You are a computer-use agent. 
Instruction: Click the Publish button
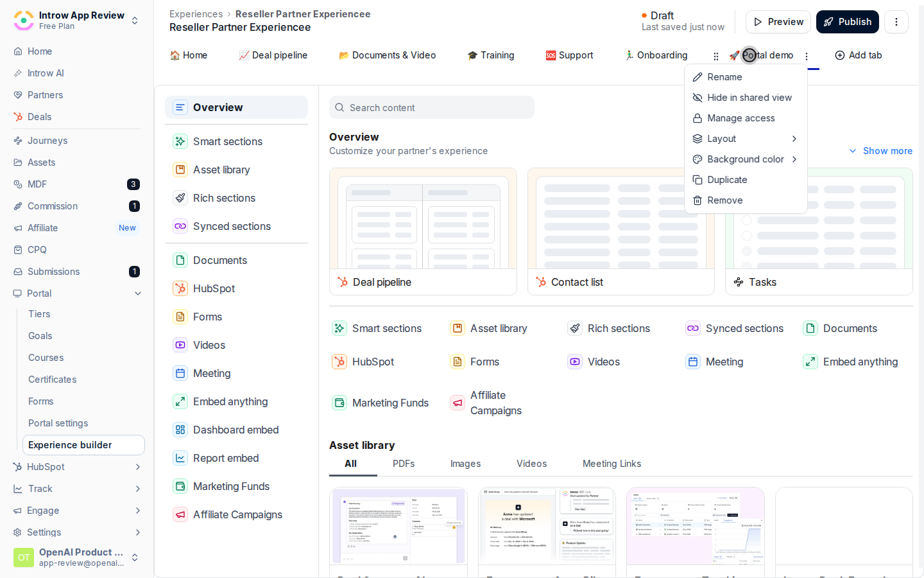848,22
